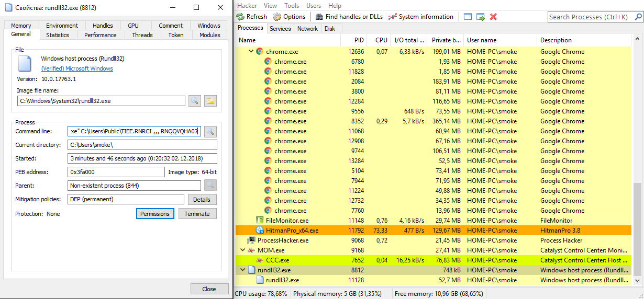Viewport: 644px width, 299px height.
Task: Open the Threads tab in properties
Action: (x=142, y=35)
